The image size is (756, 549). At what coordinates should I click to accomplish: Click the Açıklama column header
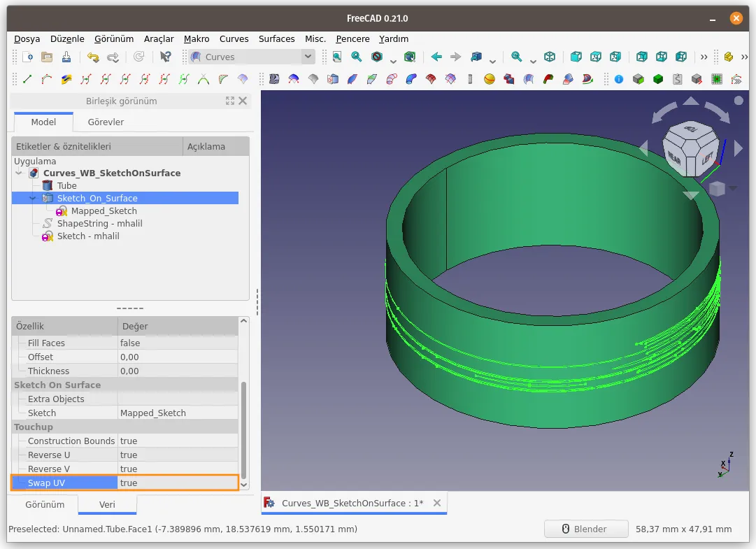[x=216, y=146]
